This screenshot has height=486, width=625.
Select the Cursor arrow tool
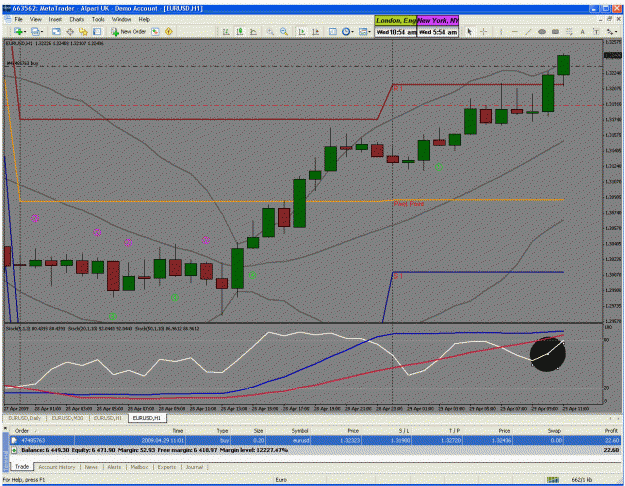(x=470, y=32)
